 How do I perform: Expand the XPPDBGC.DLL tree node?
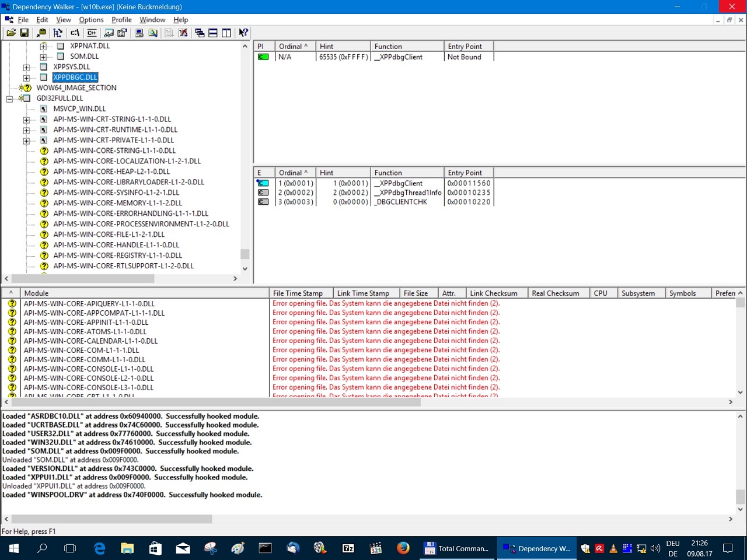(26, 78)
